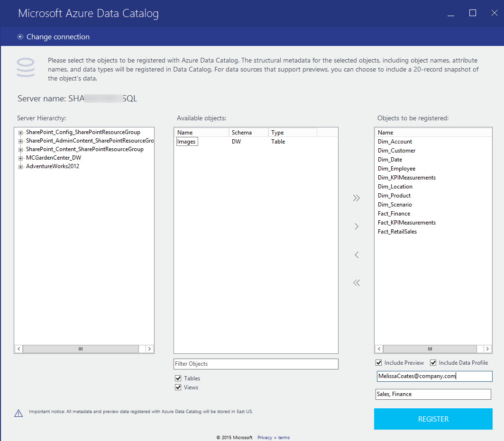This screenshot has width=504, height=441.
Task: Click the DW schema cell of the Images row
Action: (236, 142)
